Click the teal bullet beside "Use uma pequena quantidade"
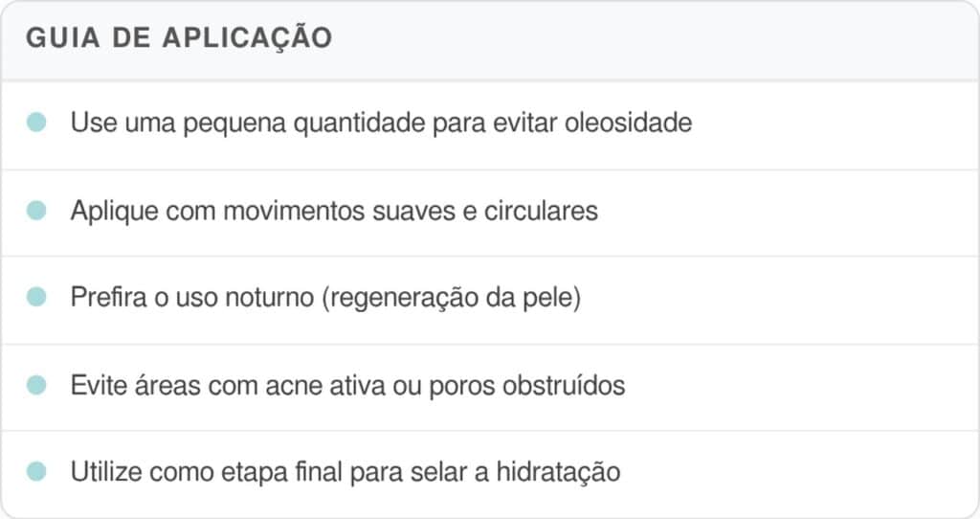This screenshot has height=519, width=980. [36, 122]
